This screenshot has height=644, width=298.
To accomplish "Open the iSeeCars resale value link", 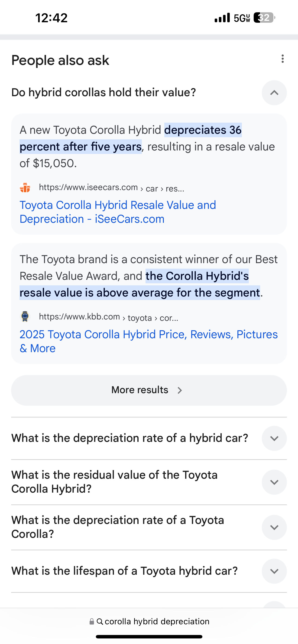I will (x=118, y=212).
